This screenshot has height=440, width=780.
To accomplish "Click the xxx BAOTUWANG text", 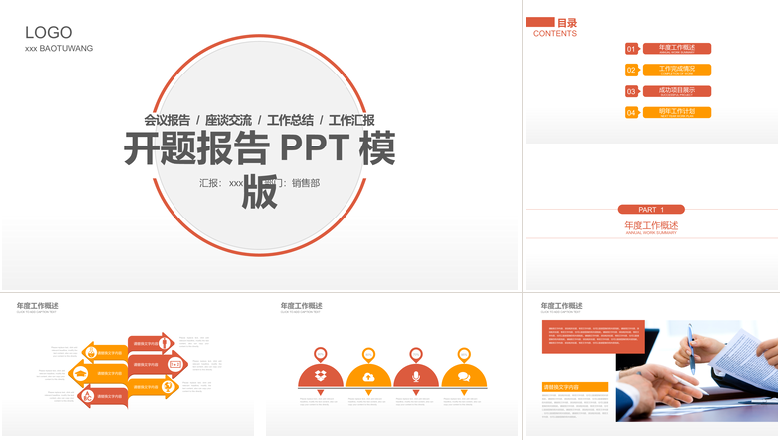I will pyautogui.click(x=59, y=48).
